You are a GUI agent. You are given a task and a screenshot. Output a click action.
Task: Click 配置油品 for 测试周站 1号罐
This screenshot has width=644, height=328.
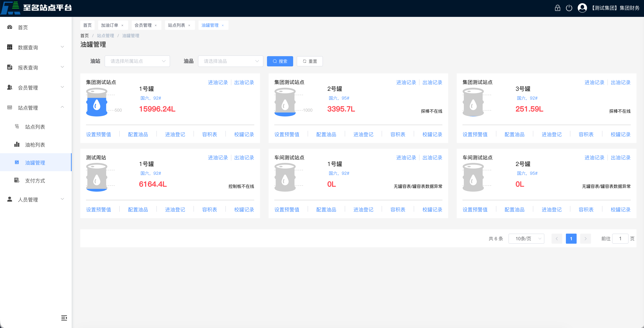(x=138, y=210)
